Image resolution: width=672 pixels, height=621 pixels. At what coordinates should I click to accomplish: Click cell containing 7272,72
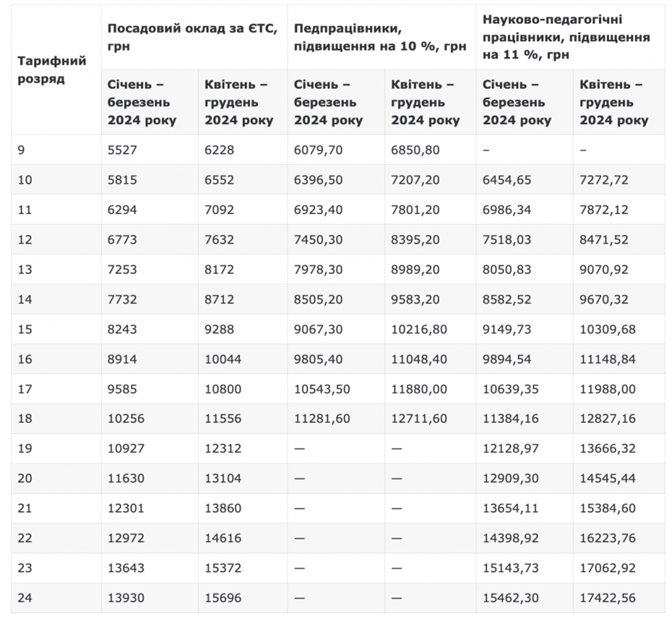coord(604,180)
